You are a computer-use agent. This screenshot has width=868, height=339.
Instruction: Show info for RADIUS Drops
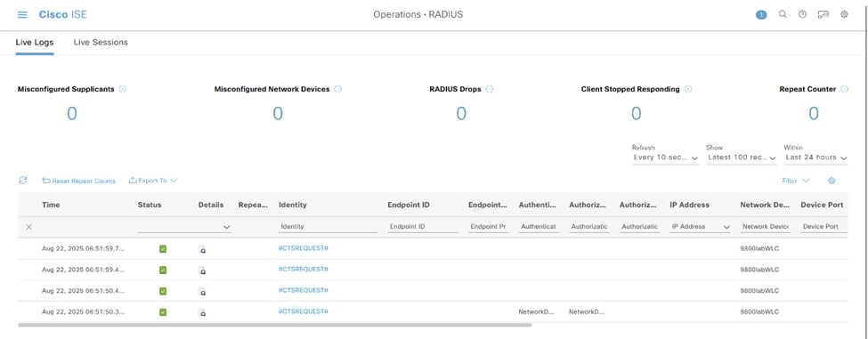point(490,88)
